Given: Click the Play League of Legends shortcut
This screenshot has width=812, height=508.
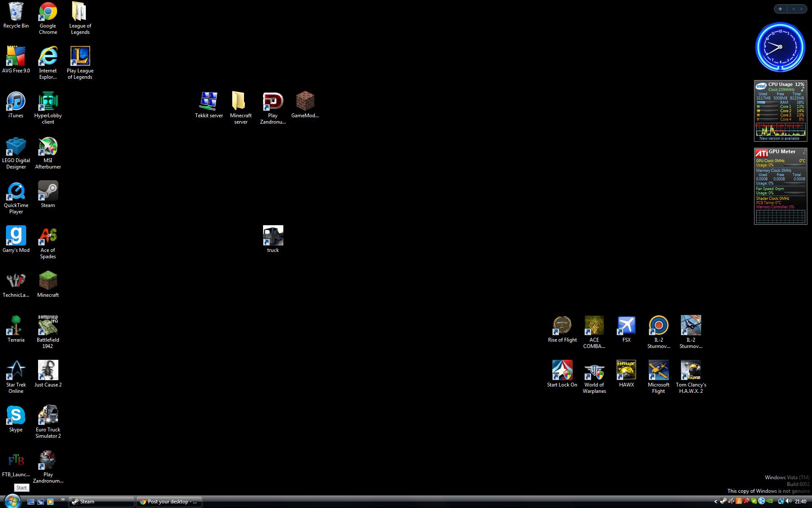Looking at the screenshot, I should 80,63.
